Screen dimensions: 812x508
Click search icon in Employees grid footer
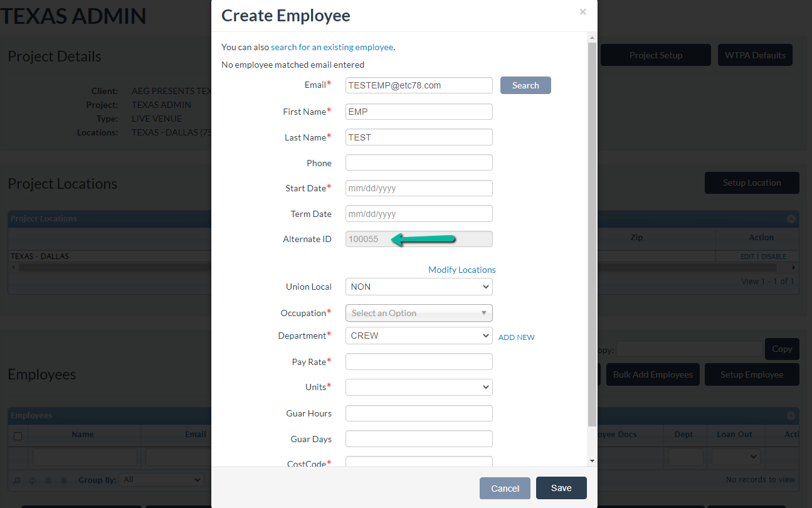(17, 480)
